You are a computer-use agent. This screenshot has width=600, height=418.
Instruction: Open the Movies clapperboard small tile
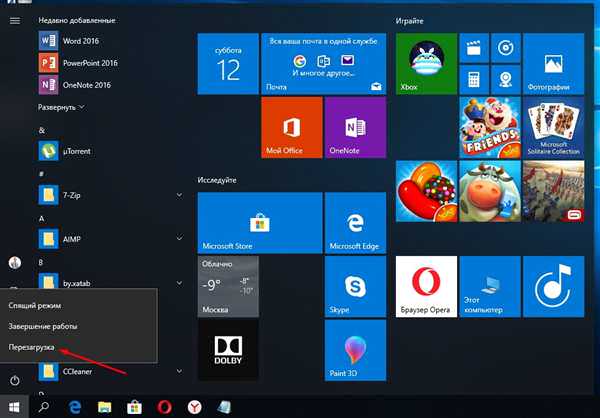(x=474, y=48)
